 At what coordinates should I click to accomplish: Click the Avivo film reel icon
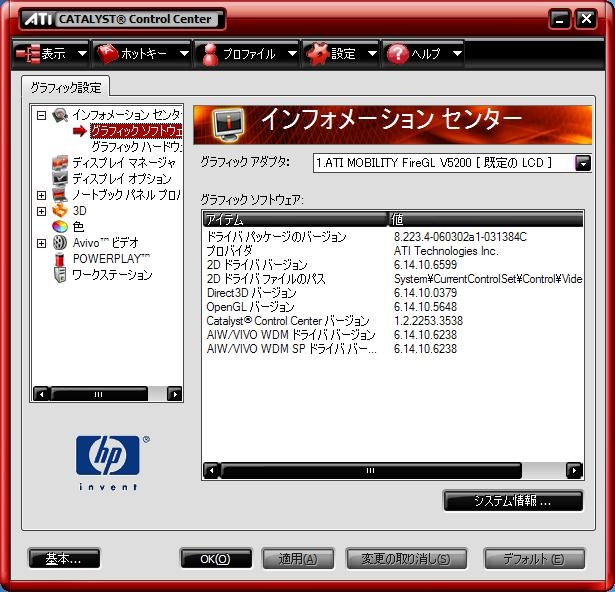coord(60,243)
